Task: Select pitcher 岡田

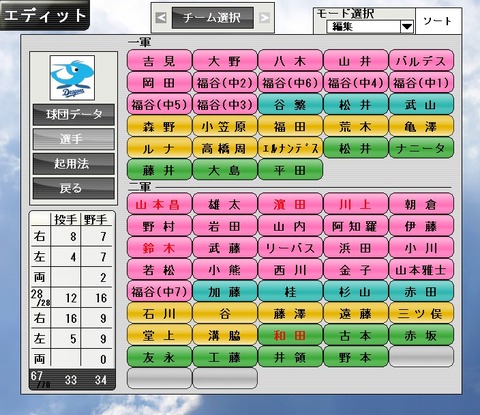Action: 159,82
